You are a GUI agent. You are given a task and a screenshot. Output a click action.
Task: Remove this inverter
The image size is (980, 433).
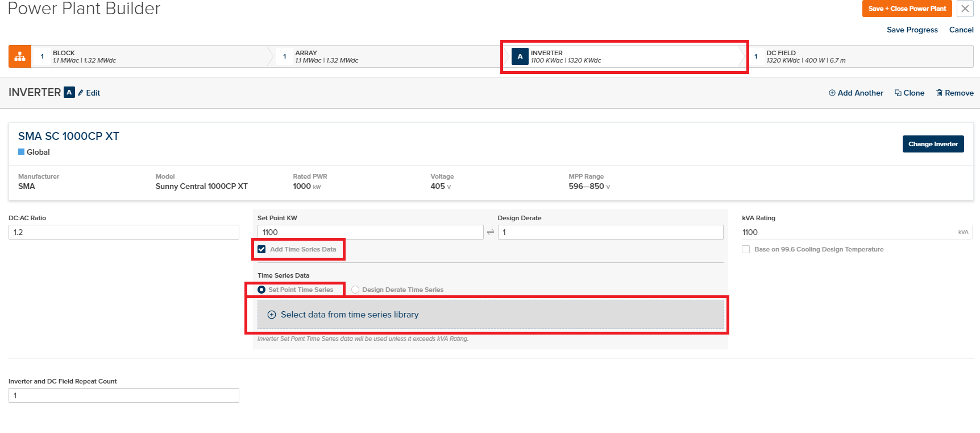[955, 93]
